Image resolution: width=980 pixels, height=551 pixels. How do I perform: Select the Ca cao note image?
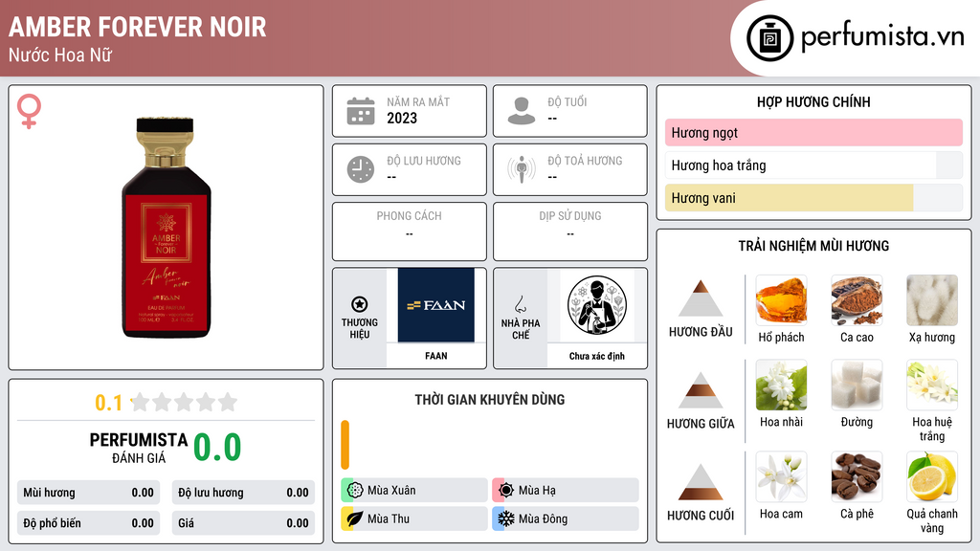click(857, 300)
